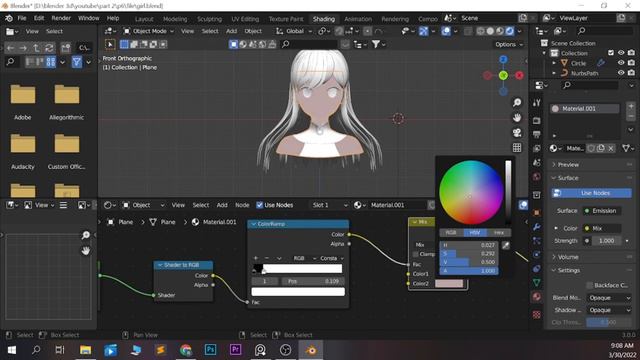Open the Tool properties tab icon
The image size is (640, 360).
coord(537,103)
